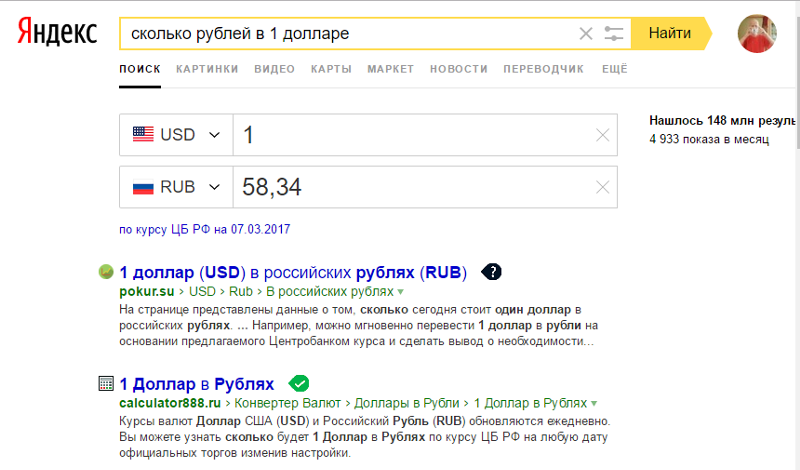Expand the calculator888.ru result options arrow
The width and height of the screenshot is (800, 470).
click(x=594, y=404)
